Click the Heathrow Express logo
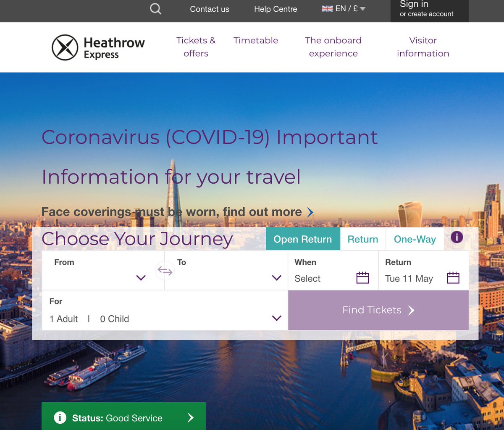Viewport: 504px width, 430px height. point(98,47)
